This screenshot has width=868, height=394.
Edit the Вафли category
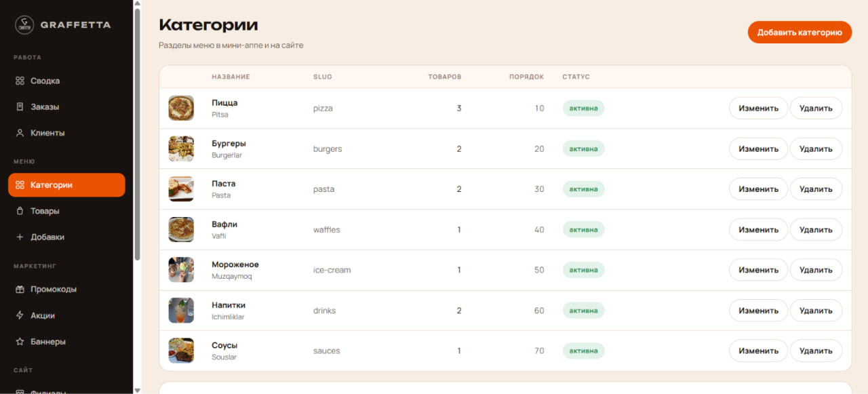coord(758,230)
